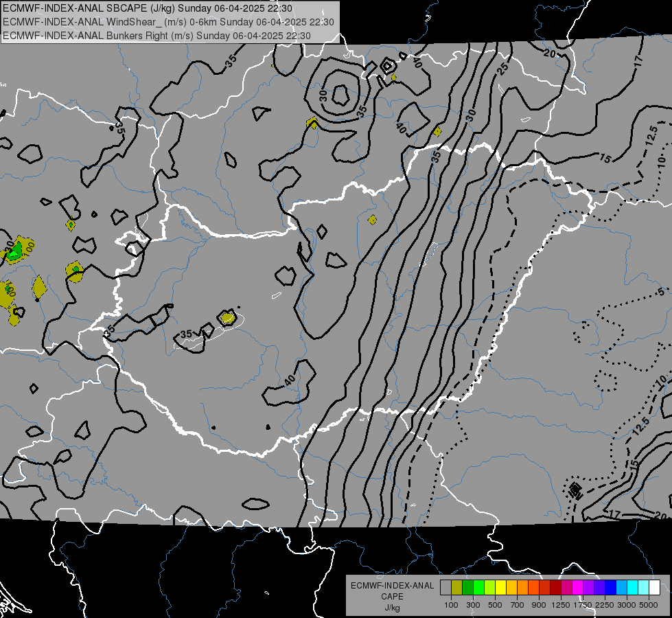Click the sky blue legend swatch
Screen dimensions: 672x618
[x=622, y=587]
